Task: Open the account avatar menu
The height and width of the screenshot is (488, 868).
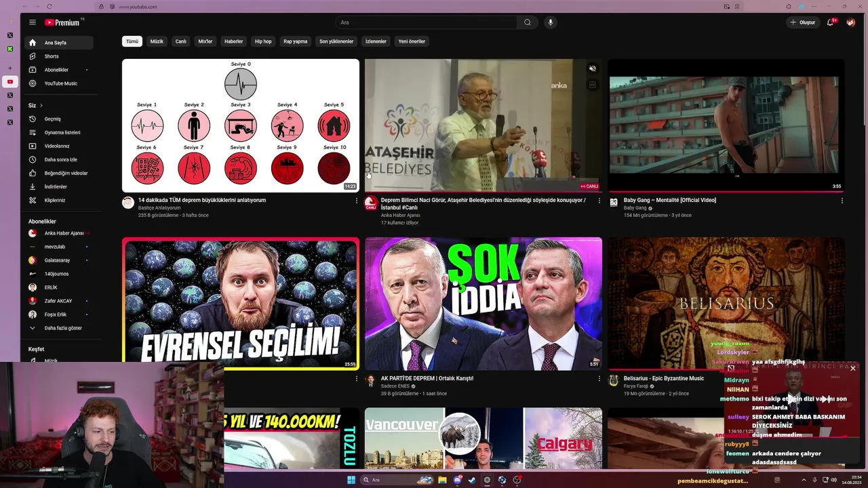Action: pyautogui.click(x=850, y=22)
